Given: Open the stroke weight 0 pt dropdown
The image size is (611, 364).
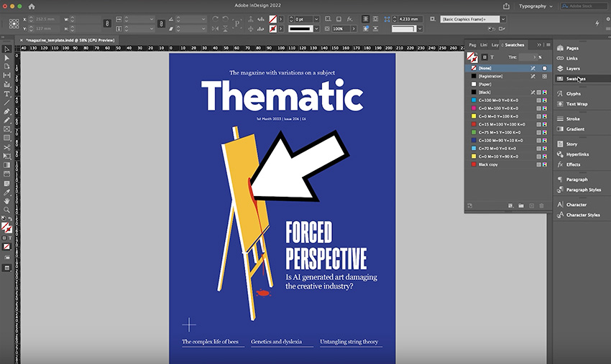Looking at the screenshot, I should (x=316, y=19).
